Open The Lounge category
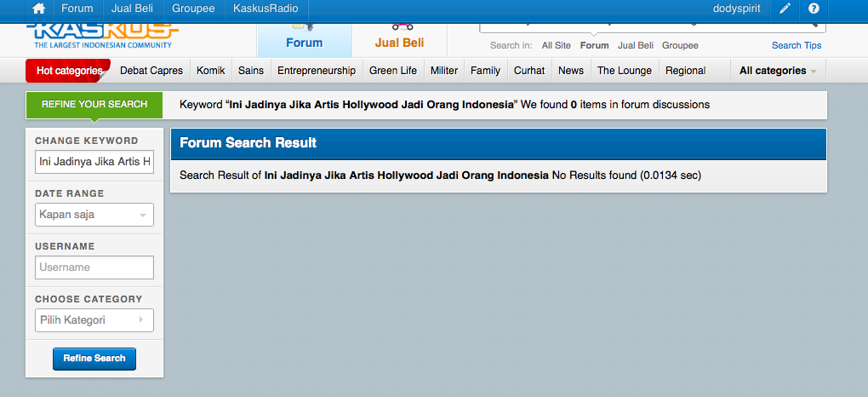The width and height of the screenshot is (868, 397). 625,71
